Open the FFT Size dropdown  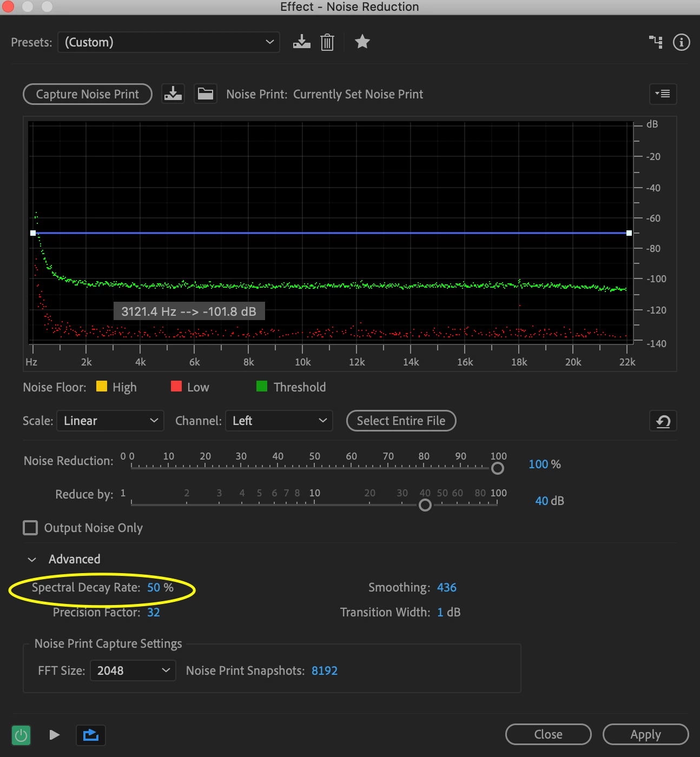pos(133,670)
